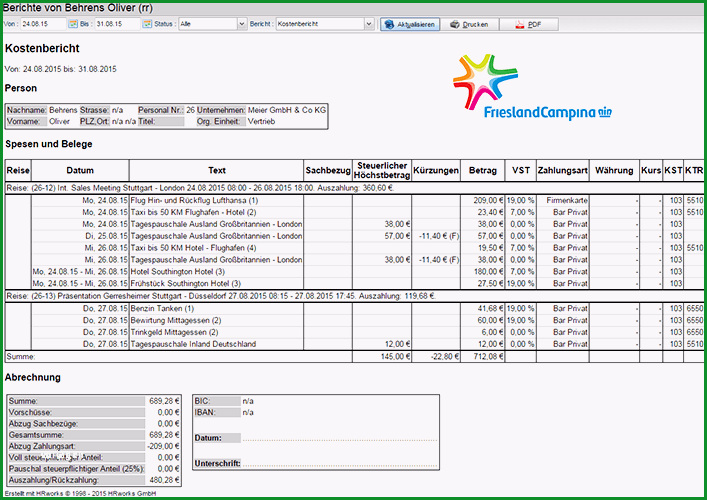Select the Reise 26-13 Präsentation Gerresheimer row

point(354,296)
